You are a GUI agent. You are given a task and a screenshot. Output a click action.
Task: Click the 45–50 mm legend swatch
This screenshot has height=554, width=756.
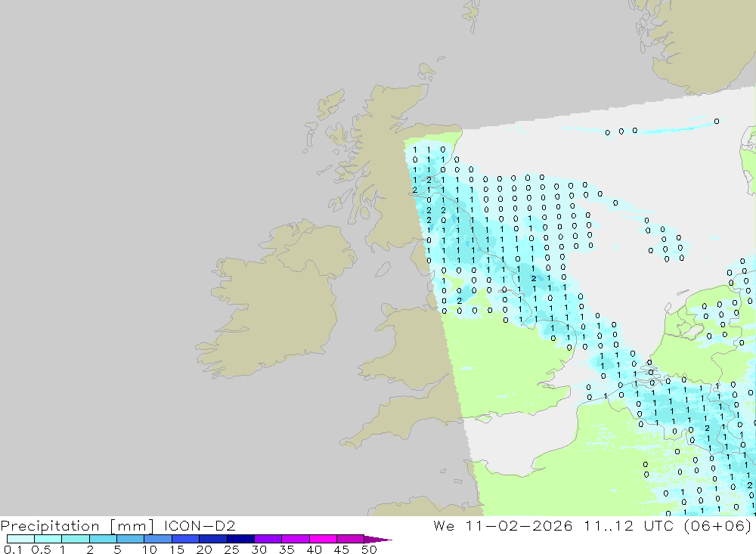pyautogui.click(x=351, y=539)
